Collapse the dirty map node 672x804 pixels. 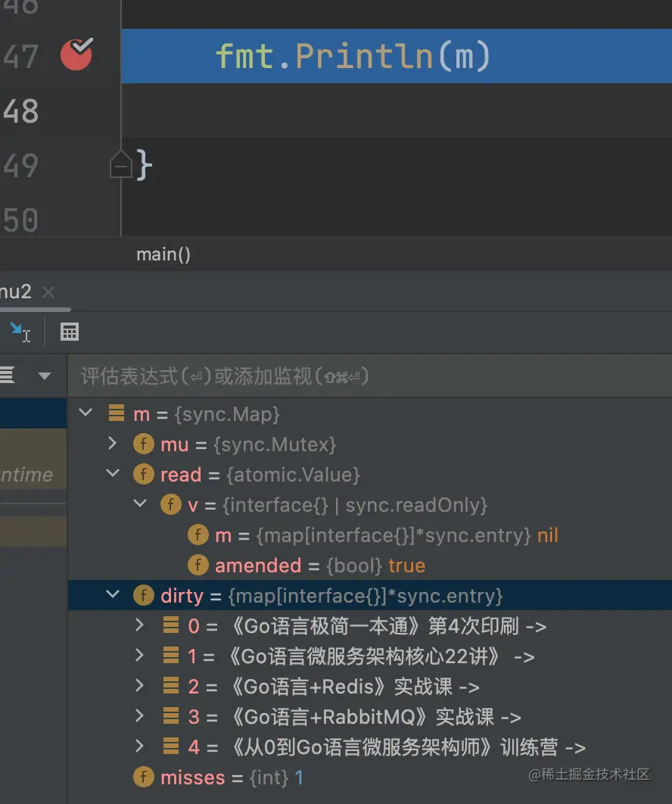[113, 594]
